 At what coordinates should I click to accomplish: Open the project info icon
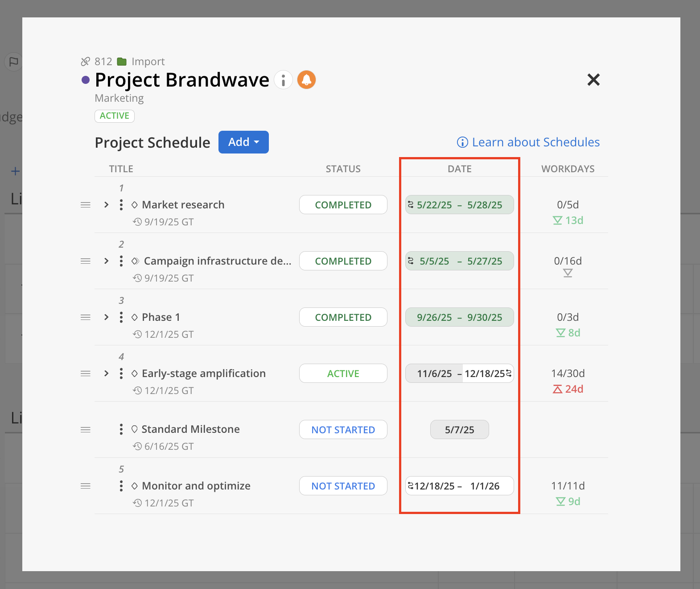tap(283, 80)
